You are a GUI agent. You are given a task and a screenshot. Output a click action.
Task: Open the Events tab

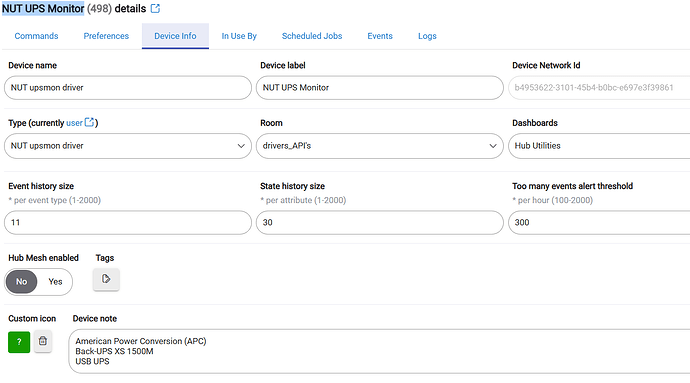coord(380,36)
